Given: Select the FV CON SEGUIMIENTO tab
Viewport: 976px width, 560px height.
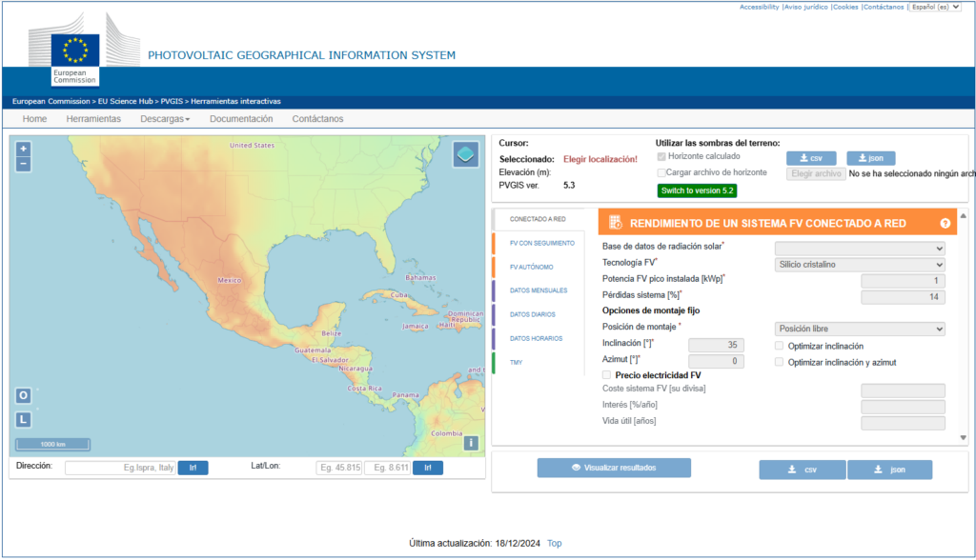Looking at the screenshot, I should click(x=542, y=243).
